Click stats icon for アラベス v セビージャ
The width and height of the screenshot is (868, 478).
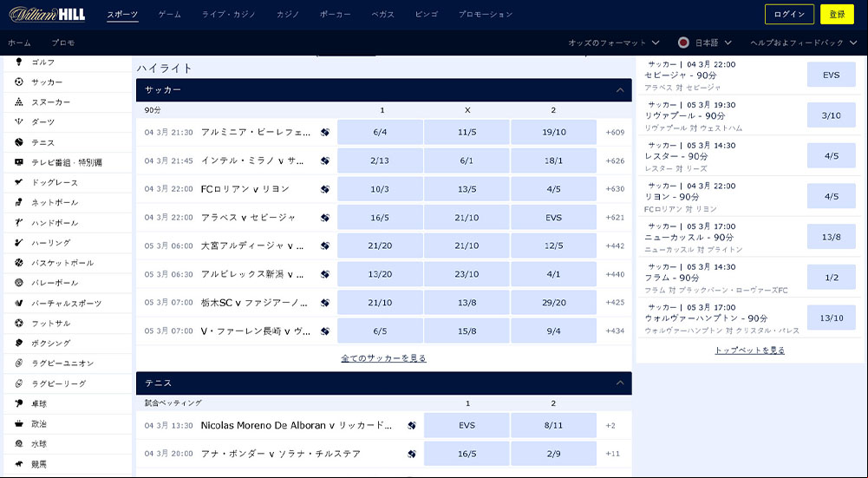(325, 217)
